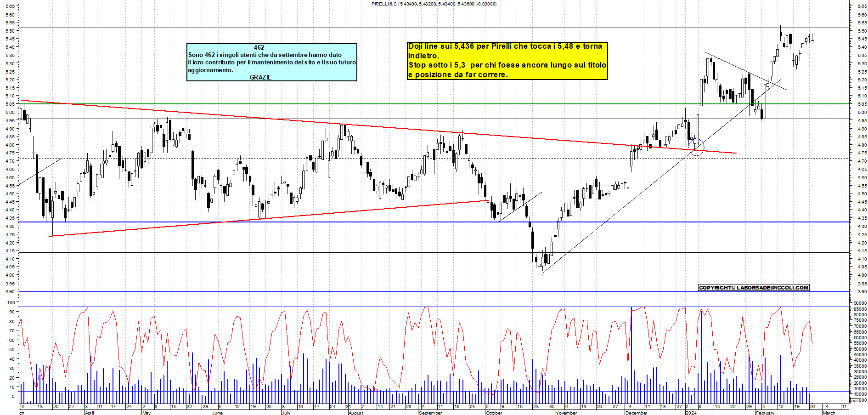Click the 4.00 label on left price scale

(x=10, y=275)
